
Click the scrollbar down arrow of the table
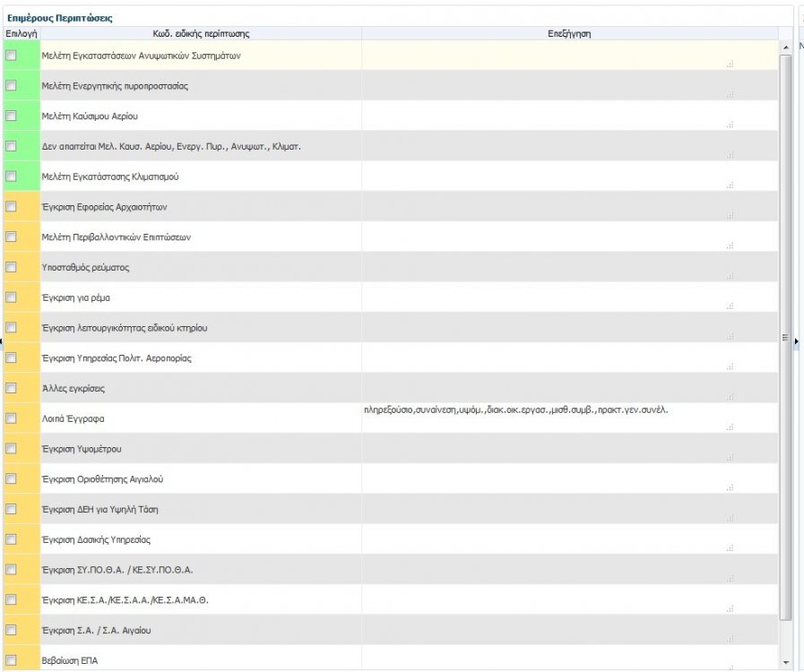pos(787,663)
